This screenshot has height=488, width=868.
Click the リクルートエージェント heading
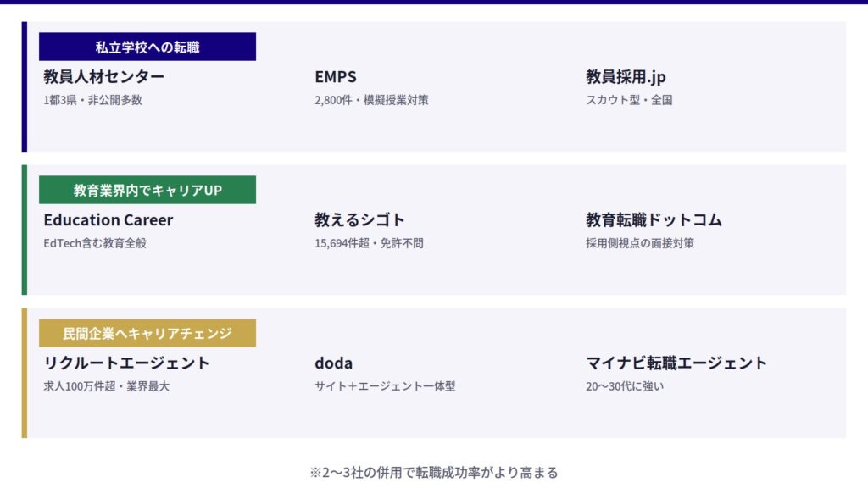pos(126,363)
